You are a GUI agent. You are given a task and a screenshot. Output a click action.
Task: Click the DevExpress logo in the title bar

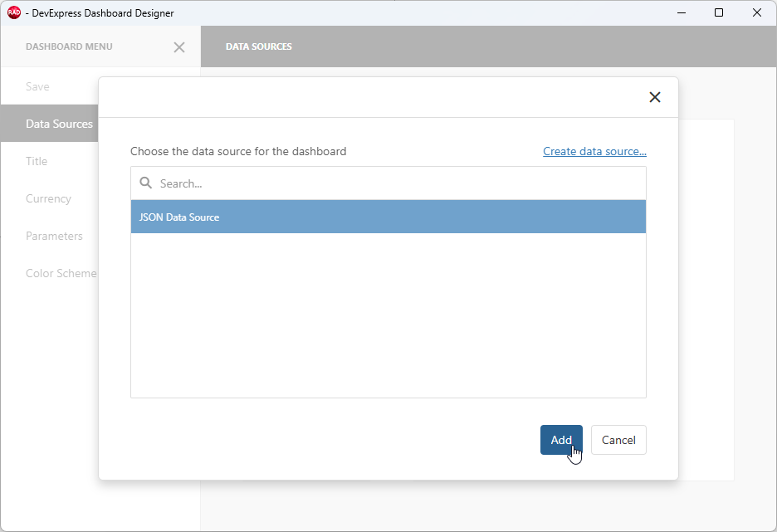(13, 12)
